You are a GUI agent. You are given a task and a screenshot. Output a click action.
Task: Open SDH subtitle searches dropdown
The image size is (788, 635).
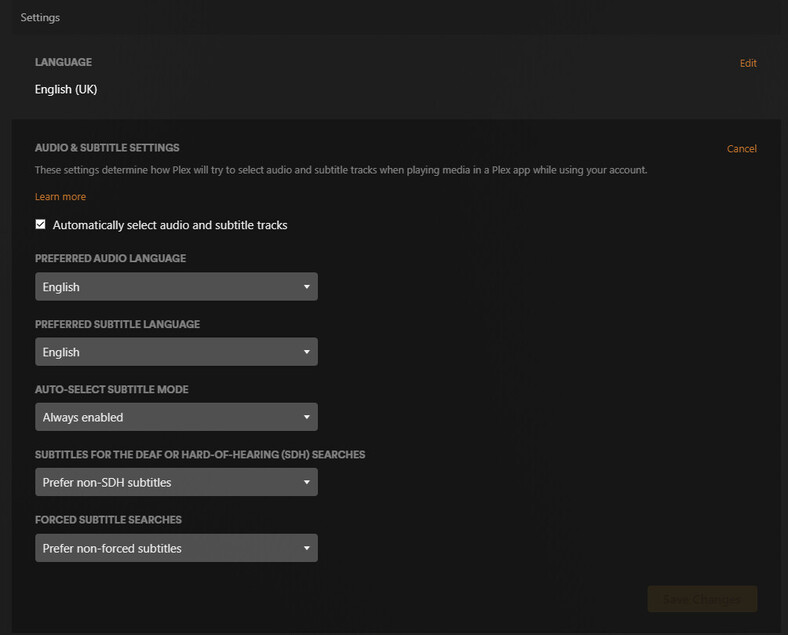(x=176, y=482)
